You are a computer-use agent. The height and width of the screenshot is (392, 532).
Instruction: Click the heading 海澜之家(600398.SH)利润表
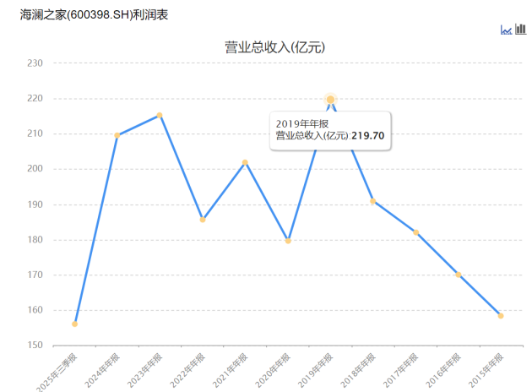tap(94, 14)
